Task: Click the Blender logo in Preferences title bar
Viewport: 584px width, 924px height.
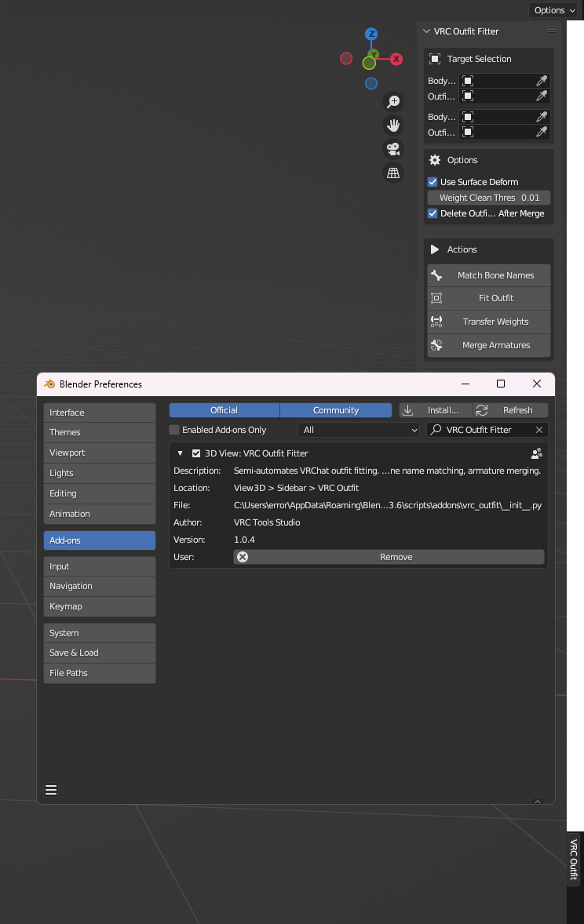Action: (x=49, y=384)
